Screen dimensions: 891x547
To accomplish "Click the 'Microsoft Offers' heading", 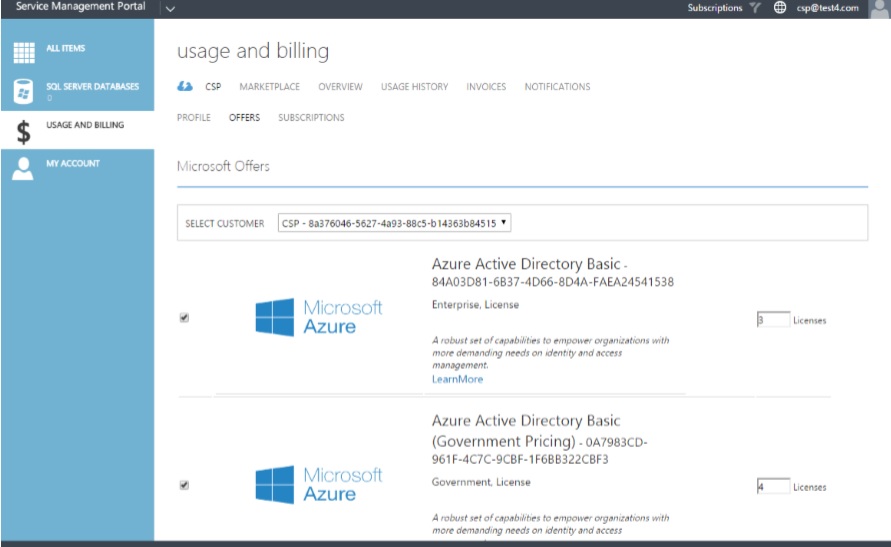I will [223, 166].
